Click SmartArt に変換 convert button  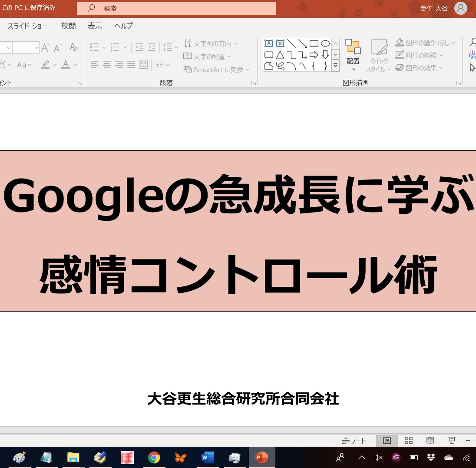click(216, 70)
